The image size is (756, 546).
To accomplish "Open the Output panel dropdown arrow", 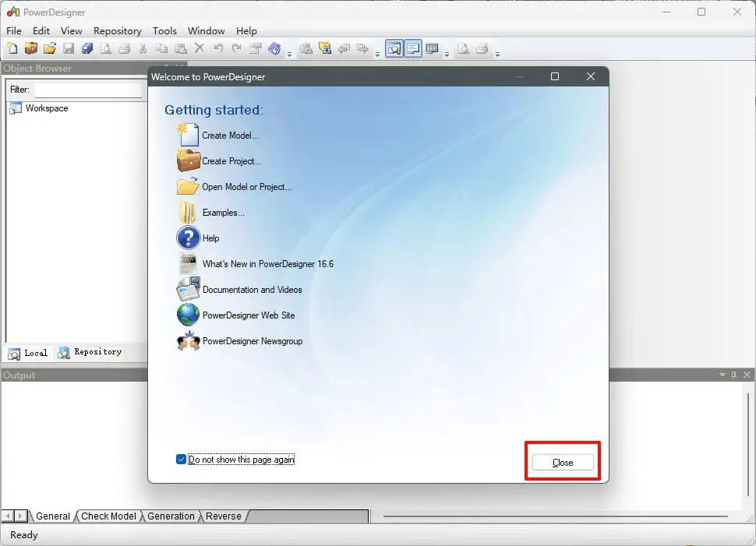I will 722,375.
